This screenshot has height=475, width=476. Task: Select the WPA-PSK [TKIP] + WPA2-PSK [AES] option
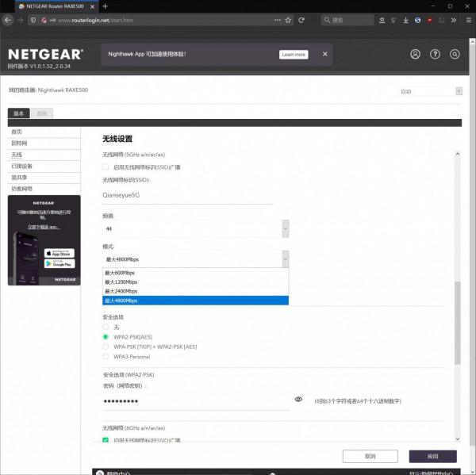tap(106, 347)
